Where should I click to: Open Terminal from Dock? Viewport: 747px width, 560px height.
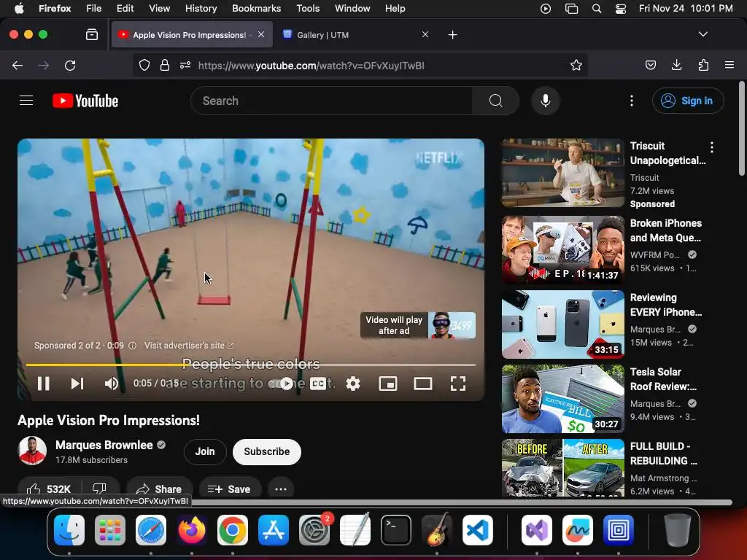[x=395, y=529]
